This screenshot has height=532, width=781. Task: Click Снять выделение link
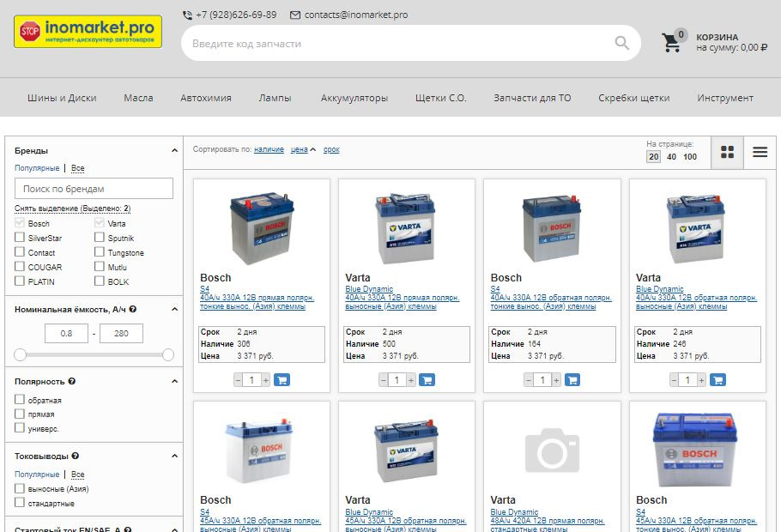[x=73, y=209]
